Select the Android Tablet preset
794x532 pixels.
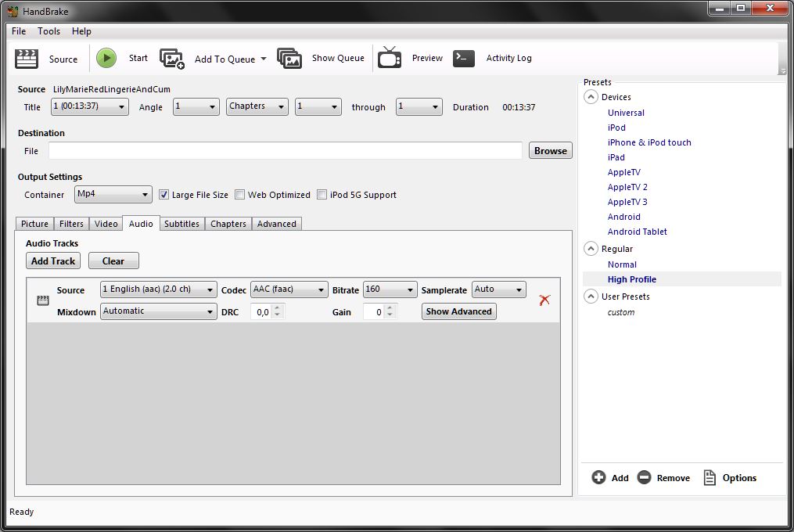click(x=637, y=232)
